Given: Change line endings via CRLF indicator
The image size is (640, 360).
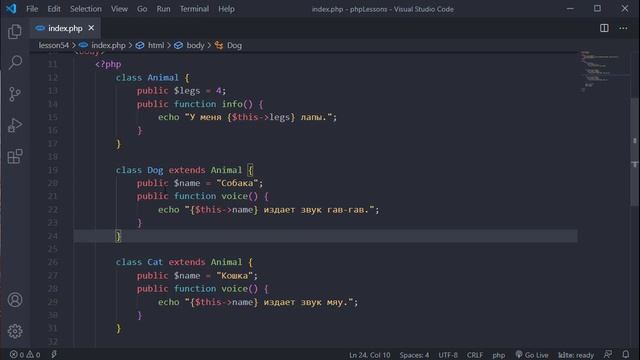Looking at the screenshot, I should (475, 355).
